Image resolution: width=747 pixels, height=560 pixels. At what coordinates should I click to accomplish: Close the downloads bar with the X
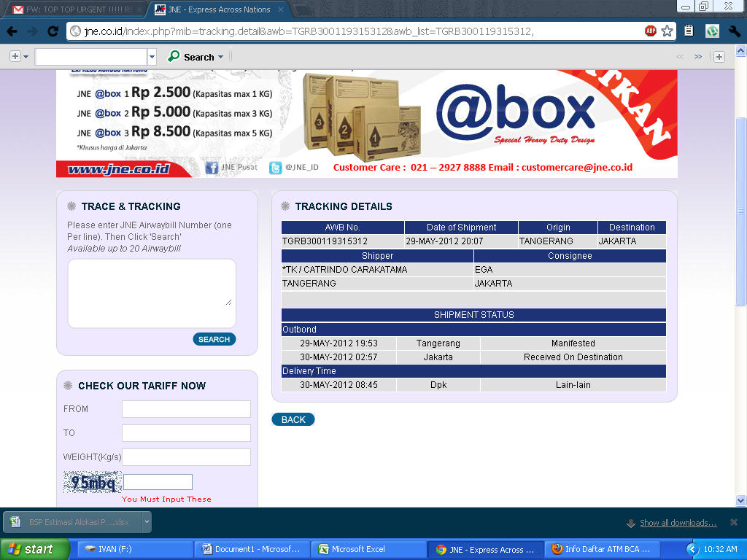[x=734, y=522]
